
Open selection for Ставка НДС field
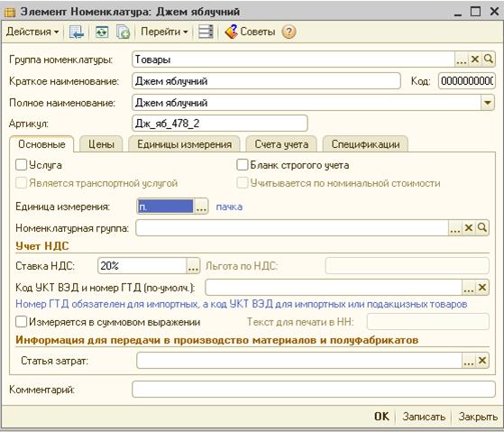[193, 266]
